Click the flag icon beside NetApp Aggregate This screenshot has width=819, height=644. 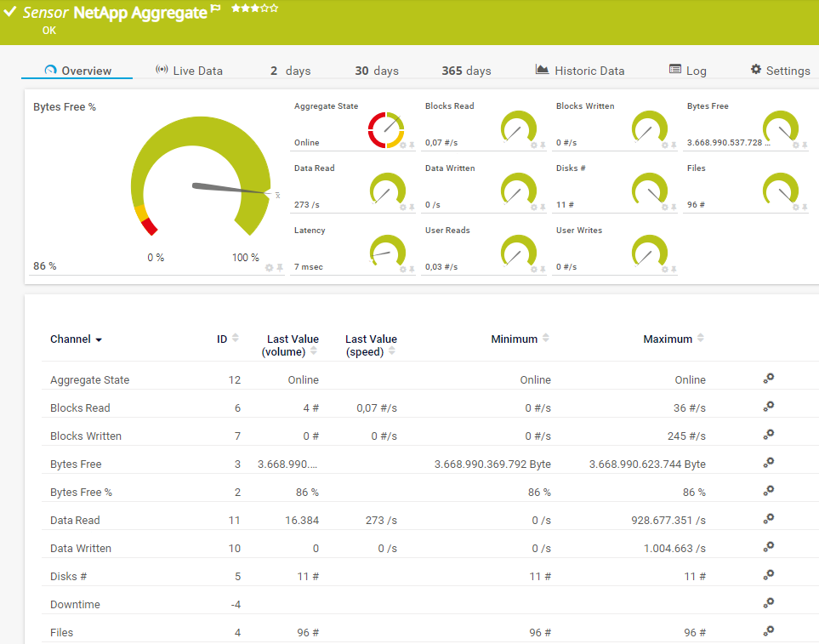pos(216,9)
